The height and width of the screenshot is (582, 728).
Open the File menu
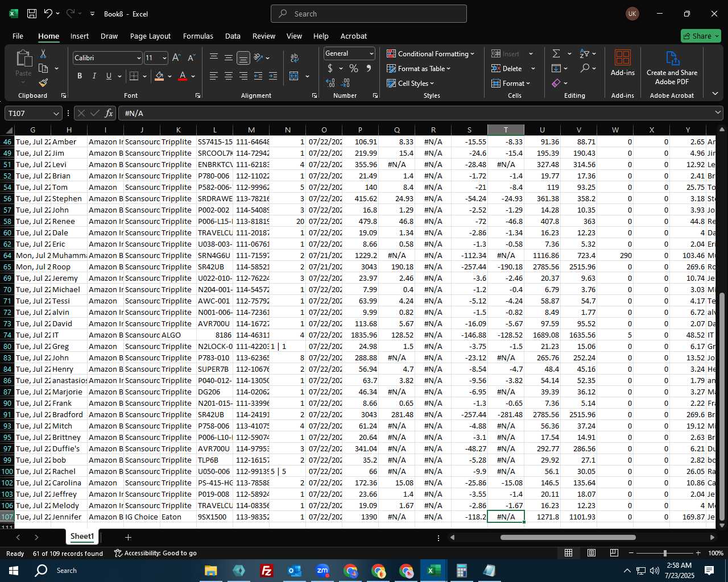point(18,36)
